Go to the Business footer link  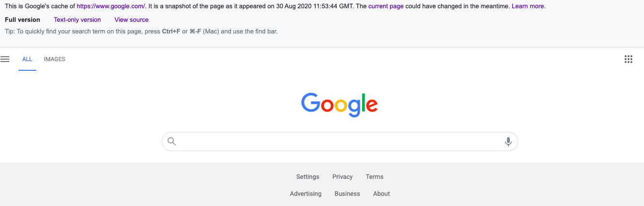(x=347, y=194)
